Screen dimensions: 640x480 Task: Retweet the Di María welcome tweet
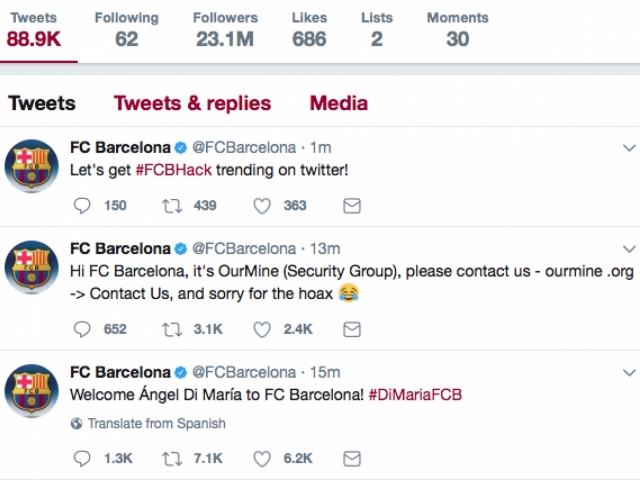(172, 458)
